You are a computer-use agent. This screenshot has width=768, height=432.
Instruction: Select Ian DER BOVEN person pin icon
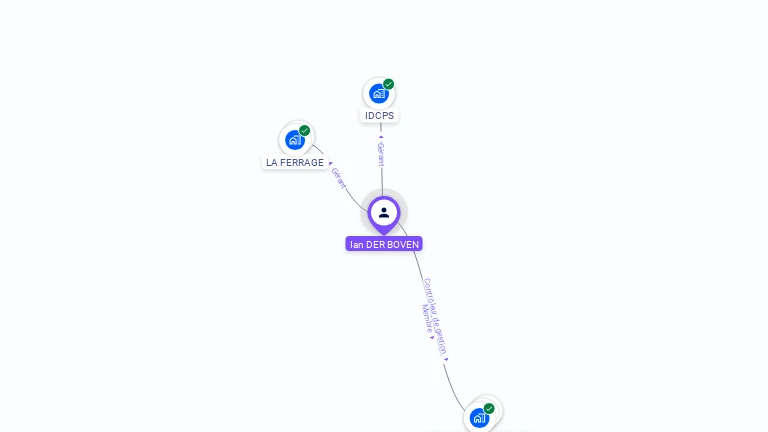coord(384,214)
